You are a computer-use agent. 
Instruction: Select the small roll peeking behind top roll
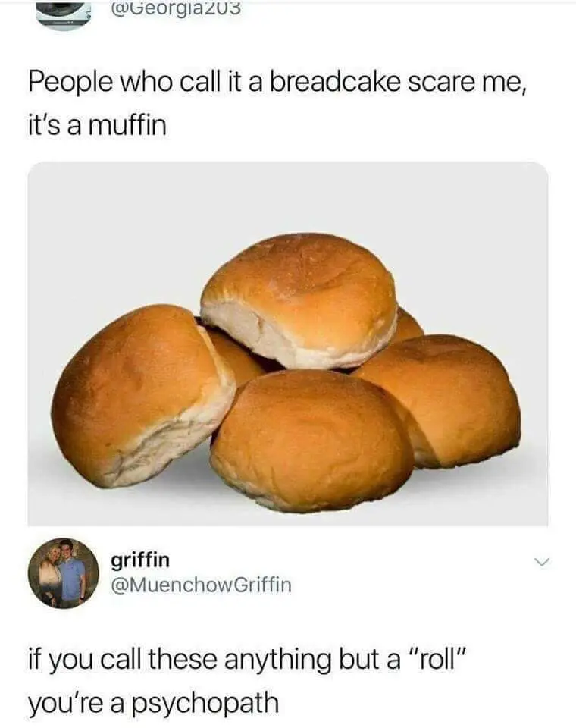pos(408,326)
